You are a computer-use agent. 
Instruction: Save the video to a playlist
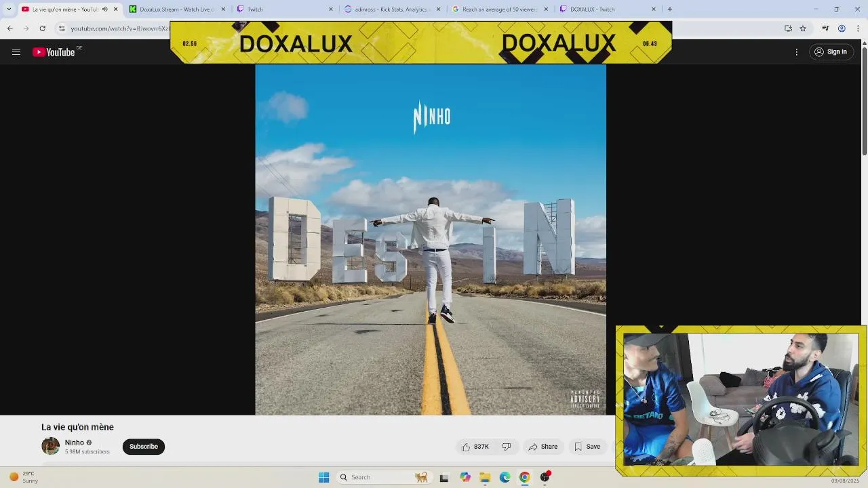tap(587, 447)
